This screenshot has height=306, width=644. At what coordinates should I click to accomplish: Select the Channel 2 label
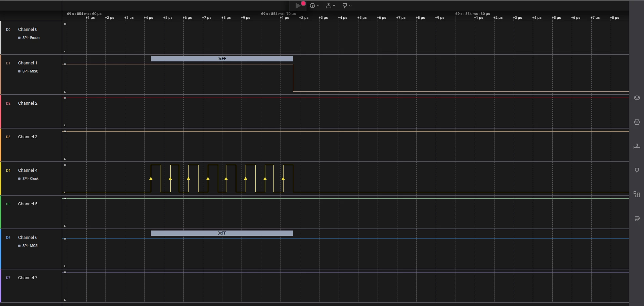click(28, 103)
